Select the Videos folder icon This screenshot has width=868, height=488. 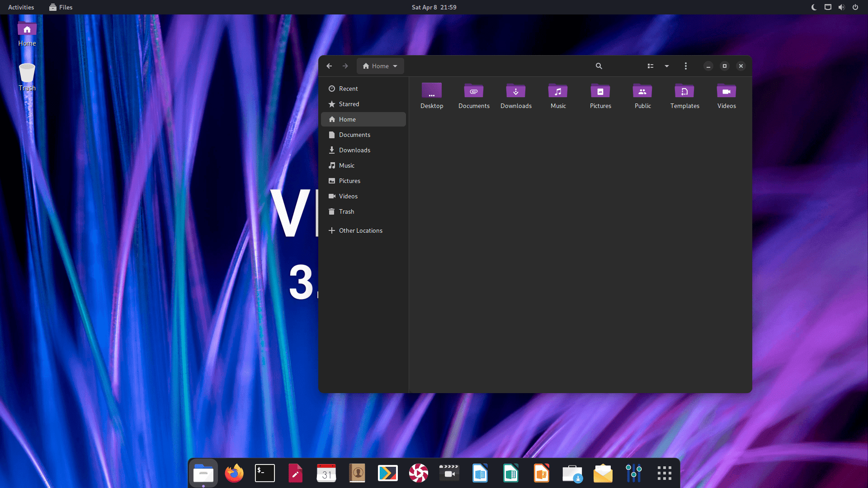726,90
